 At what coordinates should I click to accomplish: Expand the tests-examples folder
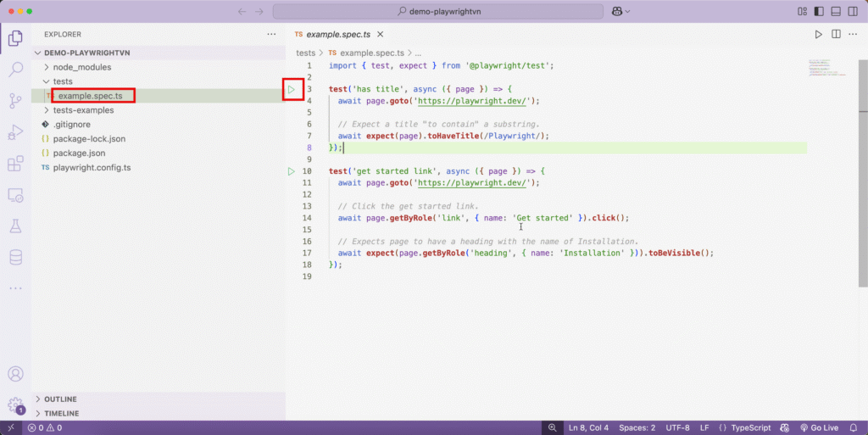pos(159,110)
